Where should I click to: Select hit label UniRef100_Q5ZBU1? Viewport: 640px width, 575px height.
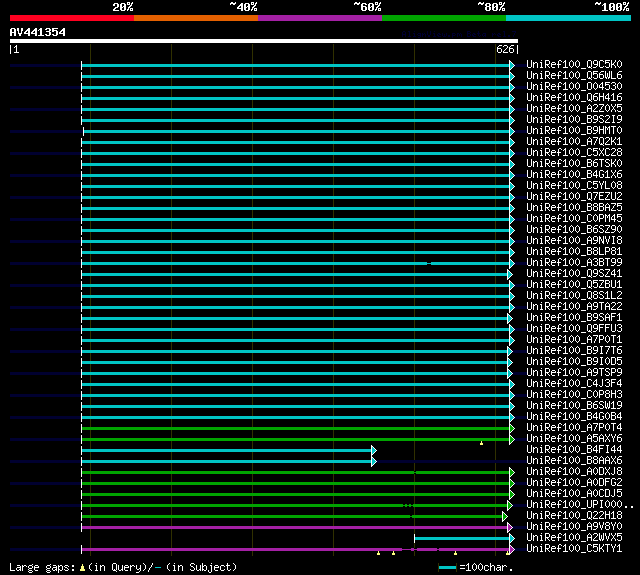point(574,285)
